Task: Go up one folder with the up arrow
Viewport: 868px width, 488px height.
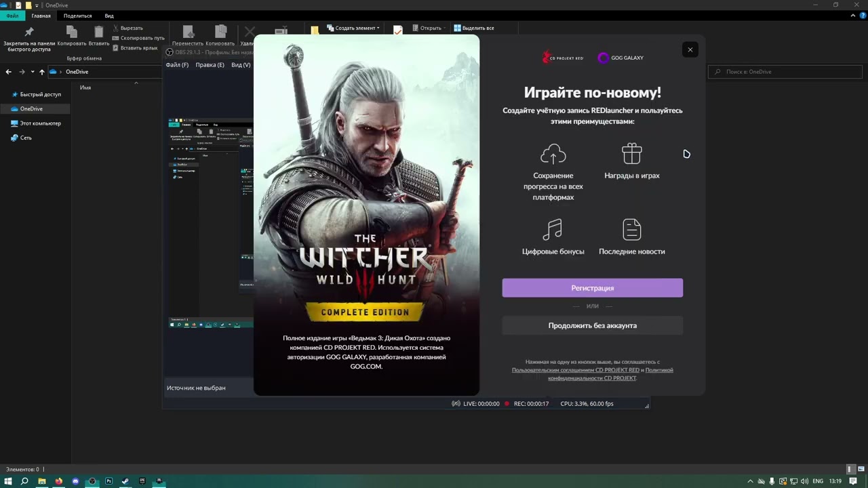Action: [x=41, y=72]
